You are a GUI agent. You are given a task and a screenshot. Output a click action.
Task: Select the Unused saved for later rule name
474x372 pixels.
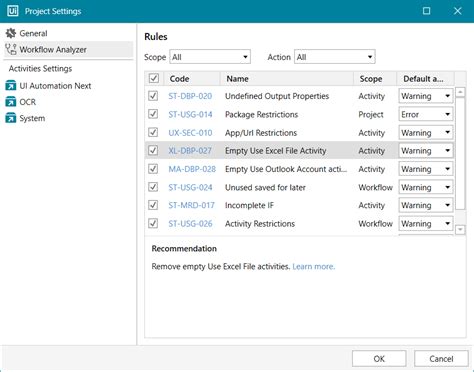[x=265, y=187]
